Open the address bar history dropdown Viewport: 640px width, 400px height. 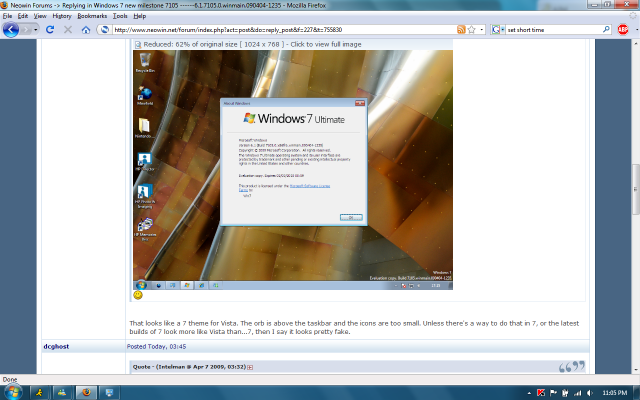pyautogui.click(x=482, y=29)
